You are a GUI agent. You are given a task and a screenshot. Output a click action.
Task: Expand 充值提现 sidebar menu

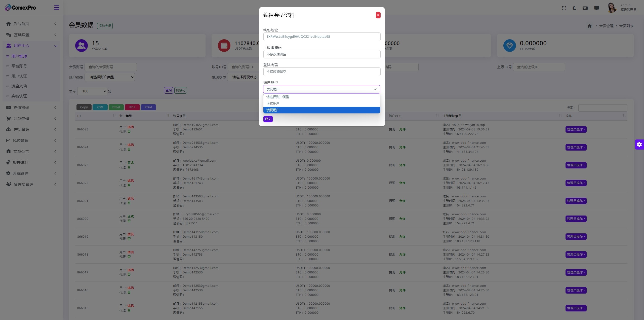[31, 108]
